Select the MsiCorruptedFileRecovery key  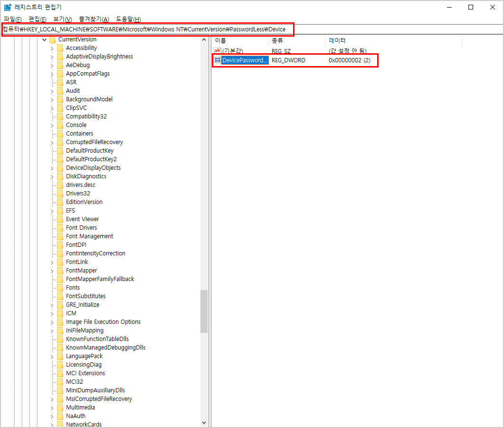[99, 399]
